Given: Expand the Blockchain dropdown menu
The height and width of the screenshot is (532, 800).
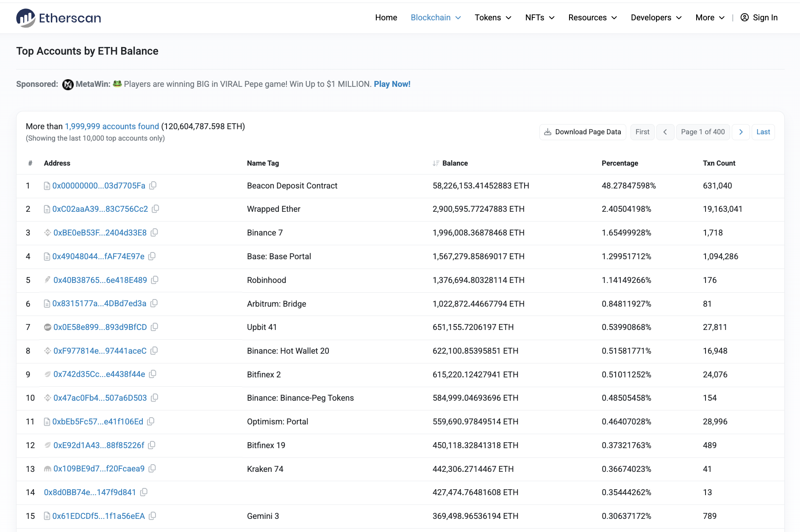Looking at the screenshot, I should tap(436, 17).
